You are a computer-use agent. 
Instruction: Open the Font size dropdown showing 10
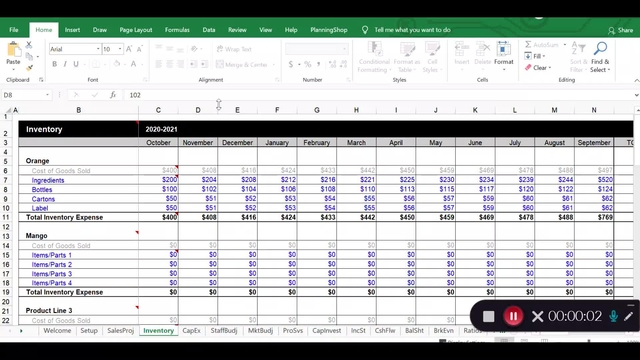point(120,49)
